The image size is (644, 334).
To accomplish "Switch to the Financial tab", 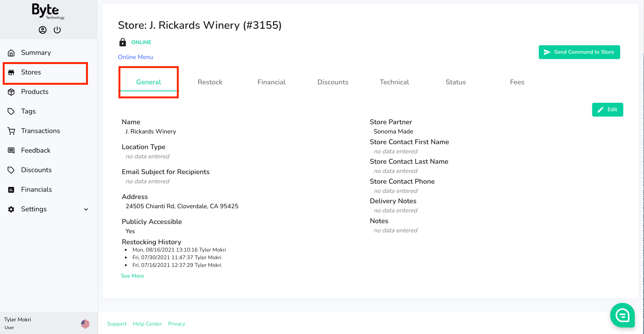I will point(272,82).
